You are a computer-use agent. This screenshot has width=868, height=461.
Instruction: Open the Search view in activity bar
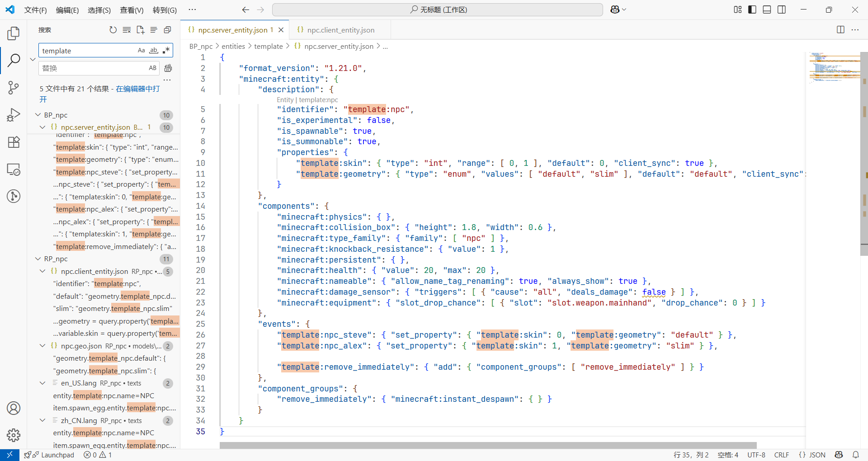pyautogui.click(x=14, y=60)
